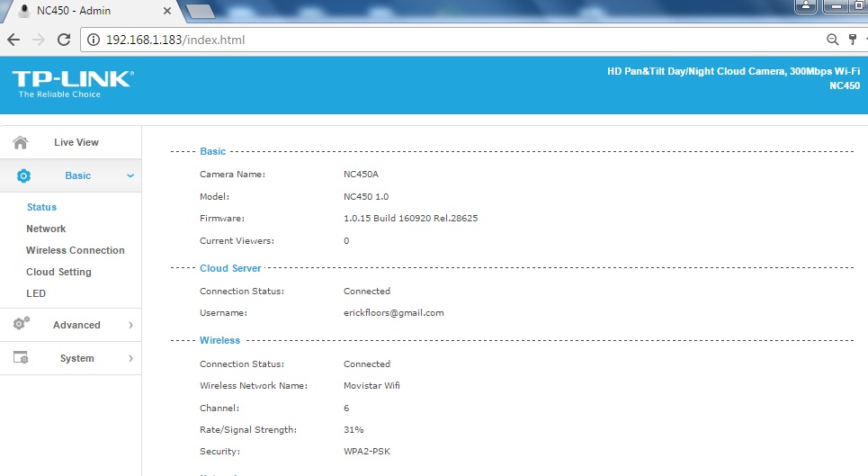Image resolution: width=868 pixels, height=476 pixels.
Task: Click the Basic section heading in content
Action: pyautogui.click(x=212, y=151)
